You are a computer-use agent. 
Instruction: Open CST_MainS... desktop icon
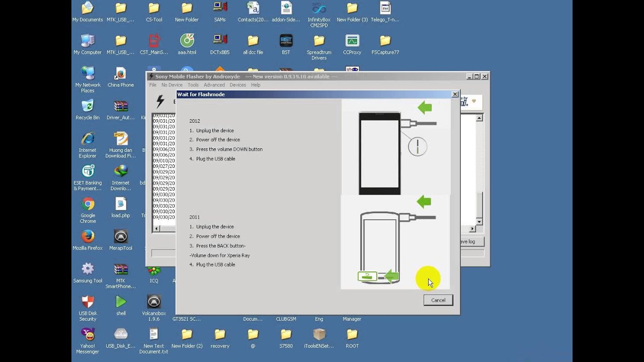tap(154, 45)
